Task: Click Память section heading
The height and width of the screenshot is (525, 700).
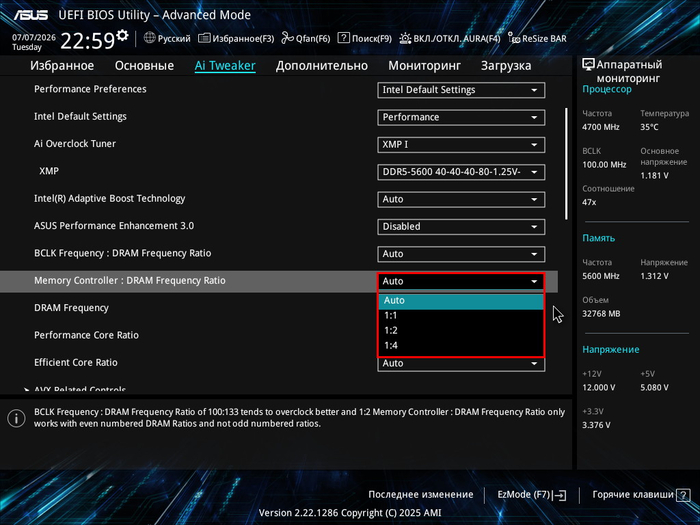Action: pos(599,238)
